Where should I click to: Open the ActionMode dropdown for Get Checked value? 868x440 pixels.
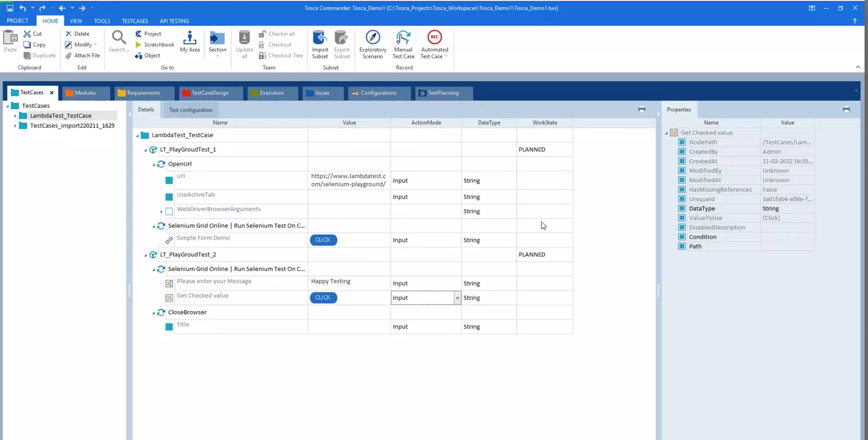pyautogui.click(x=457, y=298)
